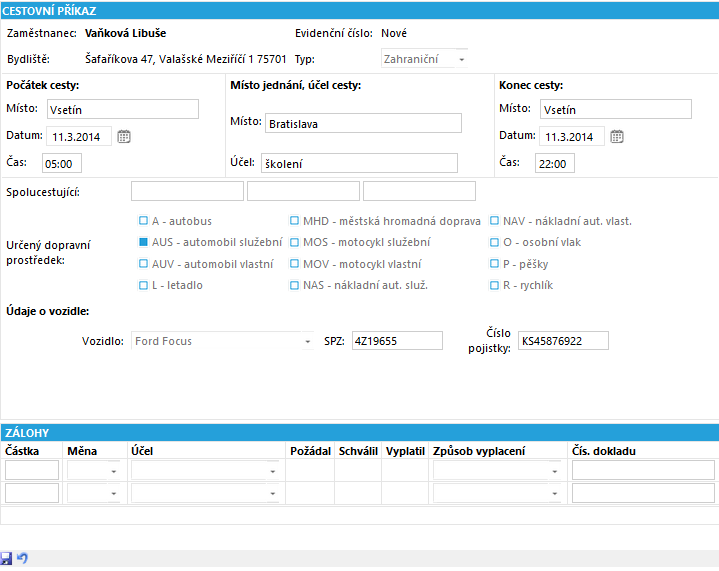Expand second row Účel dropdown
The image size is (719, 571).
(x=273, y=493)
